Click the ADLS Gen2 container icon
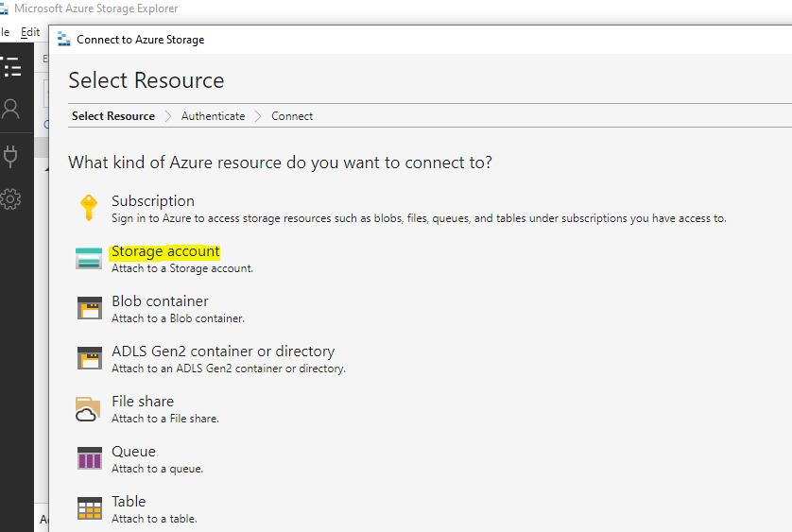The width and height of the screenshot is (792, 532). tap(89, 358)
